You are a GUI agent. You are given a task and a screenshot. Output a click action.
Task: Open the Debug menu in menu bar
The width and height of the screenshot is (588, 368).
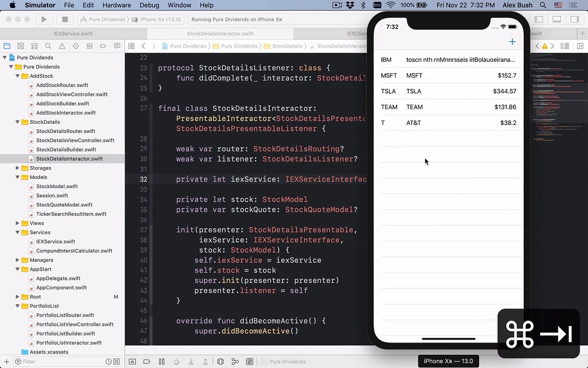[x=149, y=5]
